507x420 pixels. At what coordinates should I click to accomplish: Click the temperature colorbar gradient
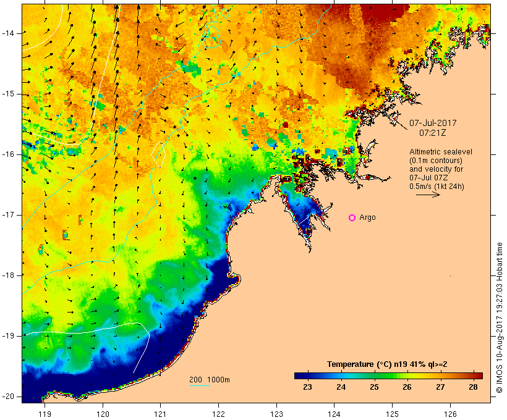point(388,376)
